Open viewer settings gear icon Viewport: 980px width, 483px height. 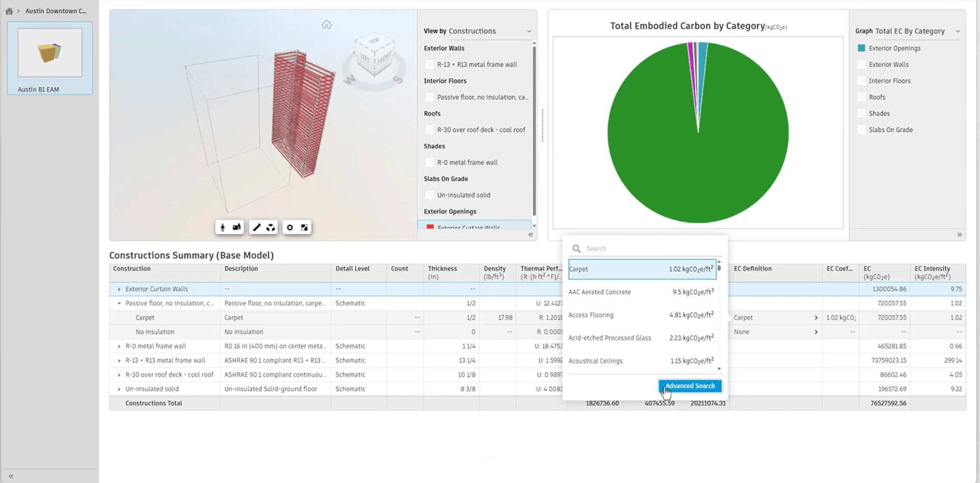point(290,227)
